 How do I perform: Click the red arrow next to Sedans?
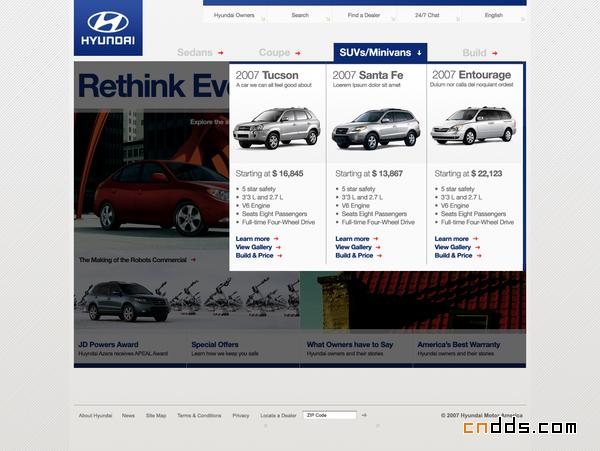221,53
